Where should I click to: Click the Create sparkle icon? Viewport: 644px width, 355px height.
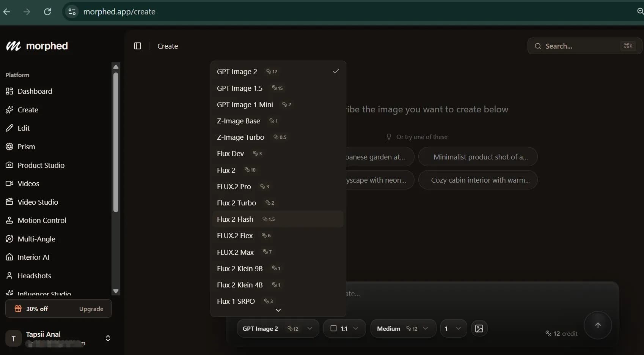pos(9,110)
